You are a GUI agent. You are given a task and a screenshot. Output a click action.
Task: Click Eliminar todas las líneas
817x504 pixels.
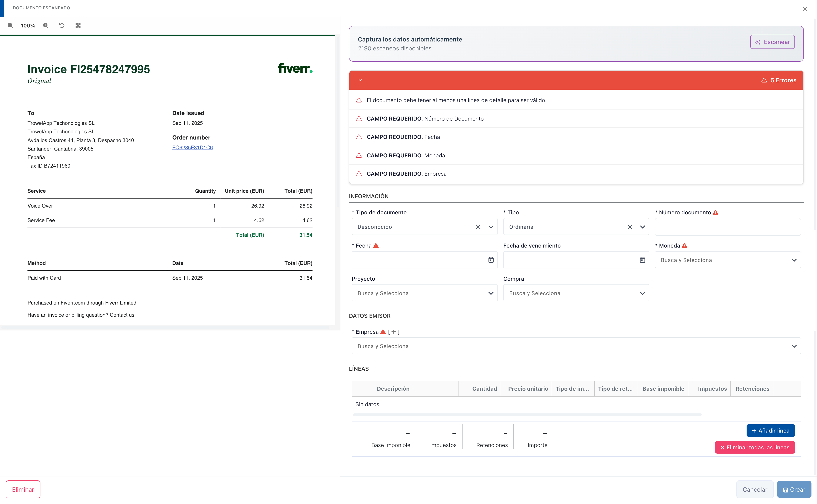point(755,447)
